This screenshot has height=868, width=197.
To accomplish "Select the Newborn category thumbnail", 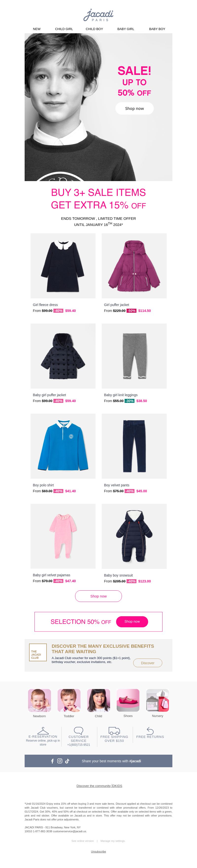I will pyautogui.click(x=39, y=700).
